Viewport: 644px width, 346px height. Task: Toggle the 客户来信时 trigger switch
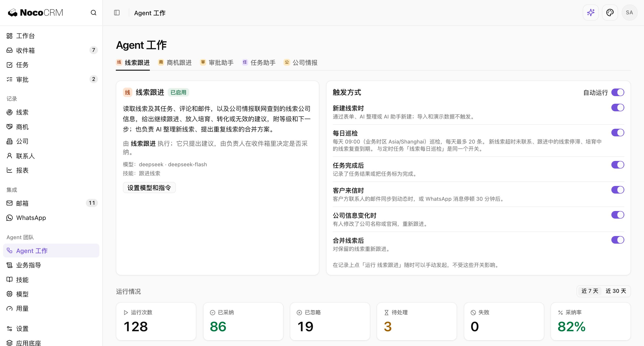point(617,190)
